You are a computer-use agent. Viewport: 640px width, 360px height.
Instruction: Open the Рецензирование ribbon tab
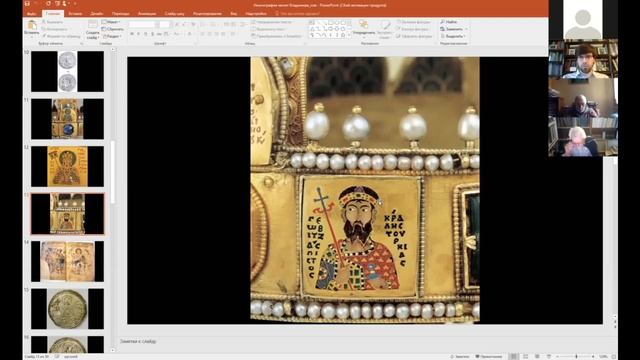(207, 13)
